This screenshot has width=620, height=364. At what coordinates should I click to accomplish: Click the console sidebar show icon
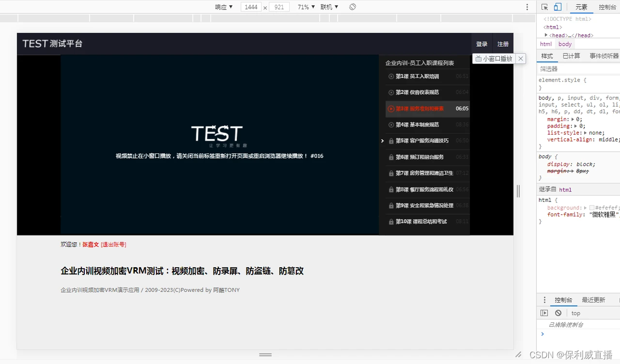coord(544,313)
